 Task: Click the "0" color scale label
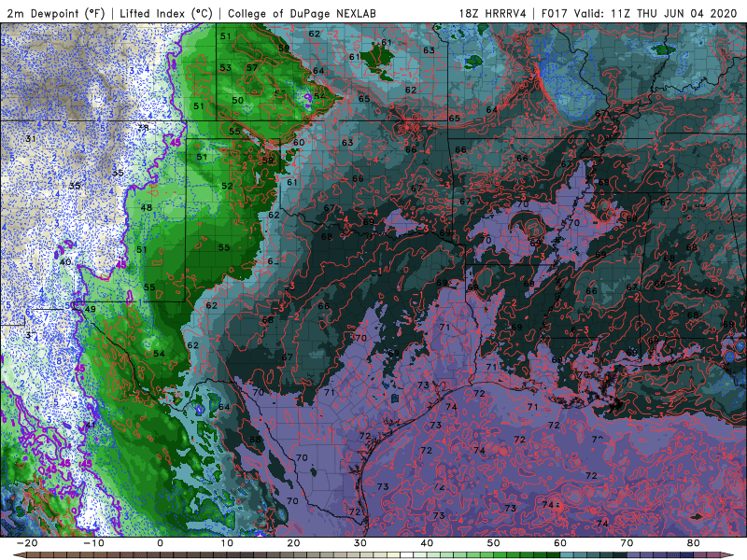[x=160, y=543]
